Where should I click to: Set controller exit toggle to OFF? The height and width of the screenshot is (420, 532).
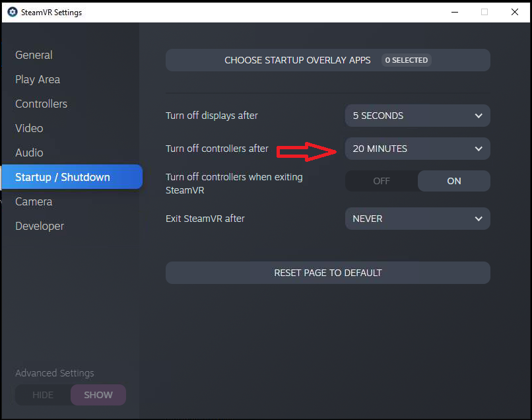(x=382, y=181)
